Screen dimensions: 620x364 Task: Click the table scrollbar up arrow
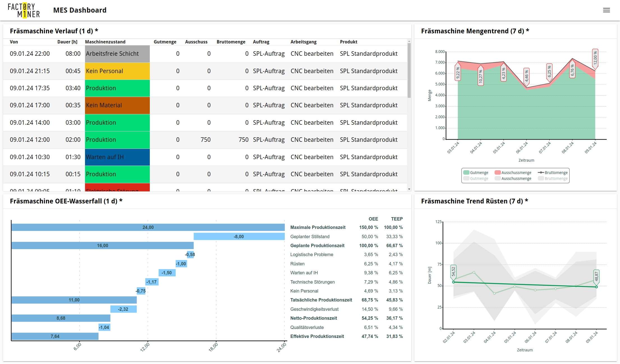pyautogui.click(x=409, y=41)
